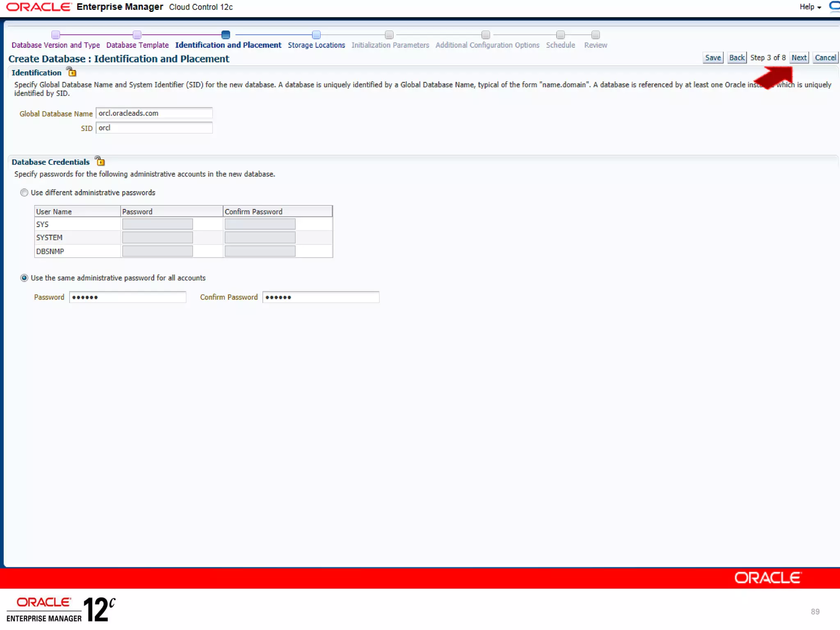Open the Help dropdown menu
This screenshot has width=840, height=630.
810,7
